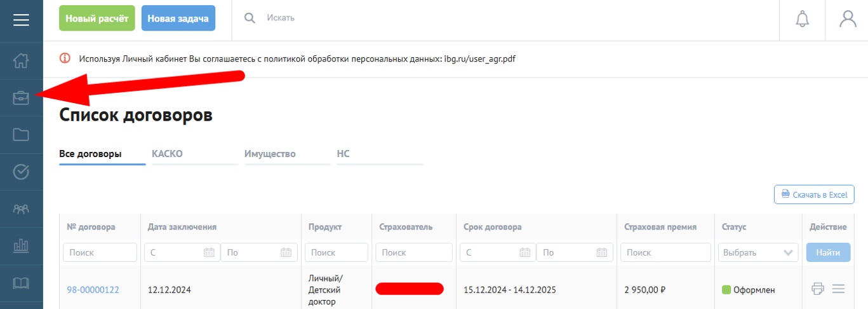Click the № договора search field
This screenshot has height=309, width=868.
pyautogui.click(x=100, y=252)
